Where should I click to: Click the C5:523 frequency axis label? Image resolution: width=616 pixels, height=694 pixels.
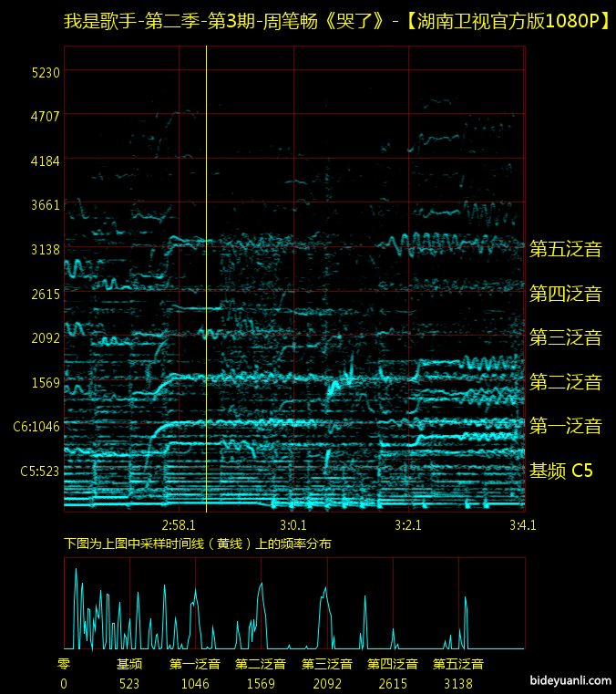pyautogui.click(x=40, y=471)
